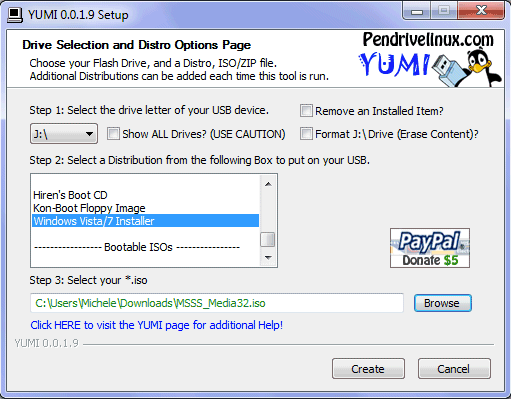
Task: Select Windows Vista/7 Installer entry
Action: 146,221
